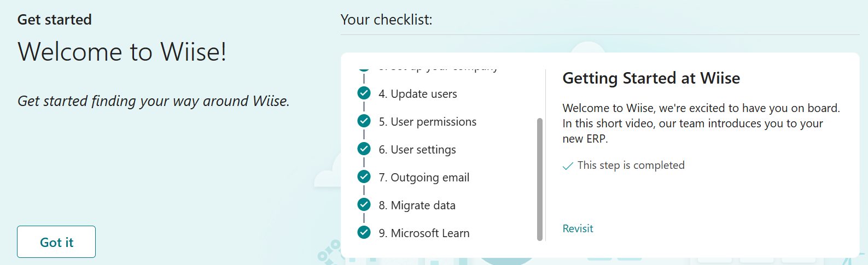868x265 pixels.
Task: Open the Revisit link
Action: [578, 228]
